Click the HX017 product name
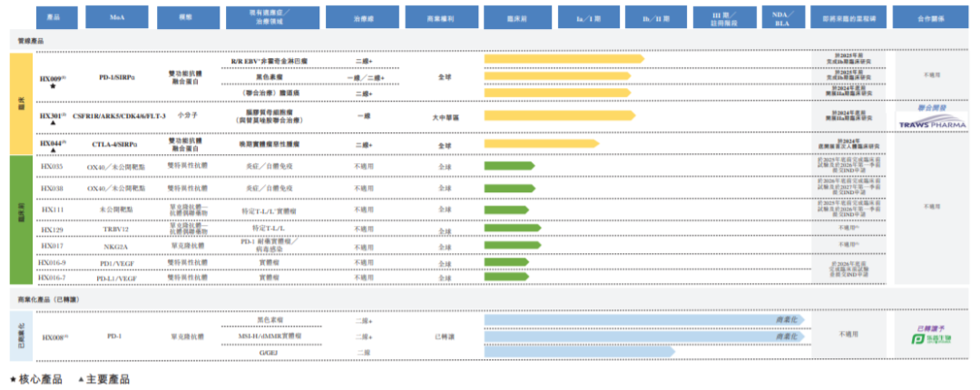Screen dimensions: 980x390 click(52, 247)
